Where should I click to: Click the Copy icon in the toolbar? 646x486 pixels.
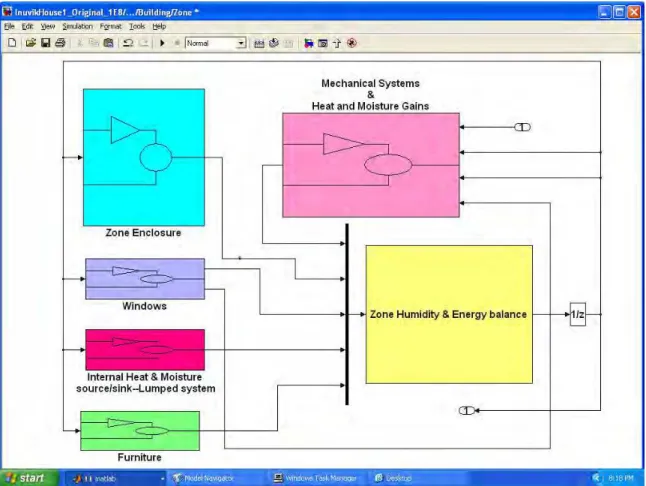coord(94,43)
